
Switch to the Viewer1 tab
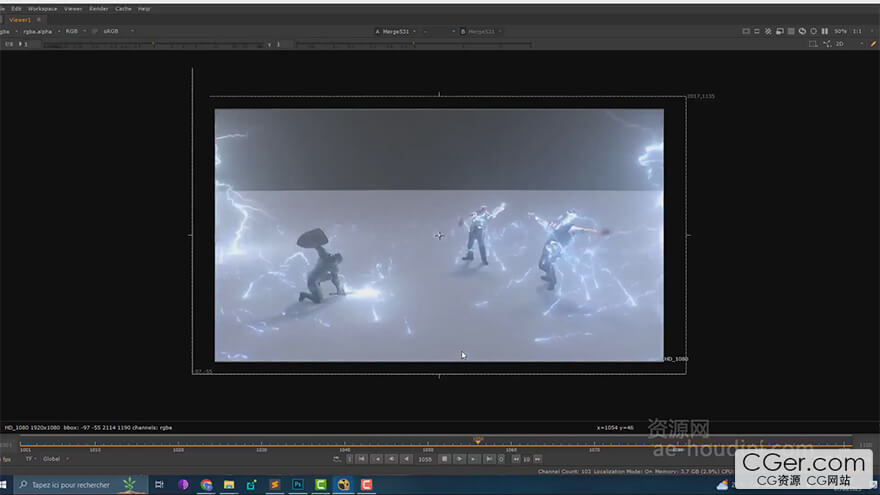pyautogui.click(x=21, y=19)
